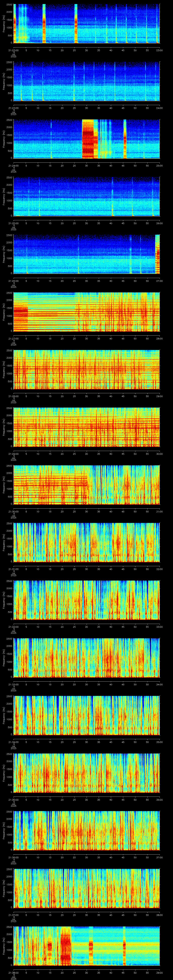Click the 21:27:00 start time label
Screen dimensions: 173x980
(13, 339)
